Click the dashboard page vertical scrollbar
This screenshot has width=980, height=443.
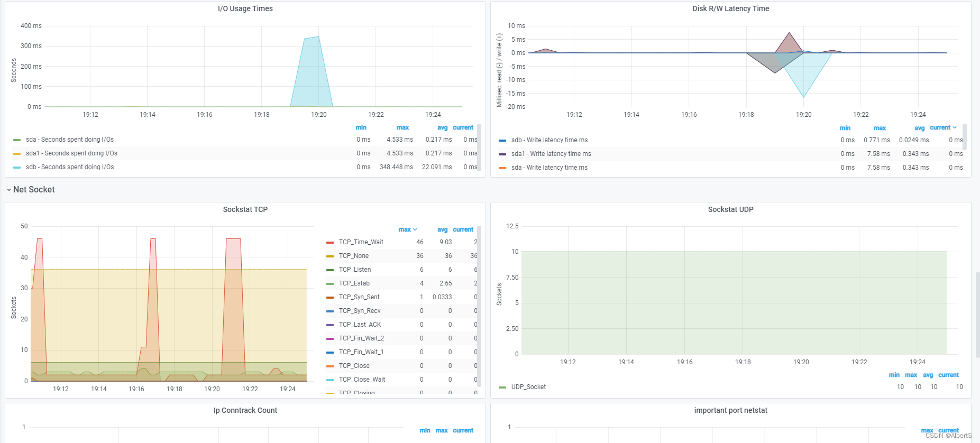(977, 315)
